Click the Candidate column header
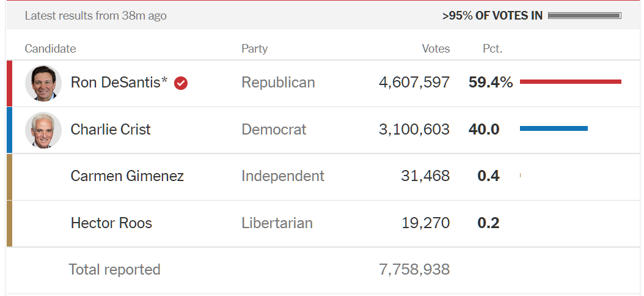Viewport: 644px width, 296px height. point(50,48)
